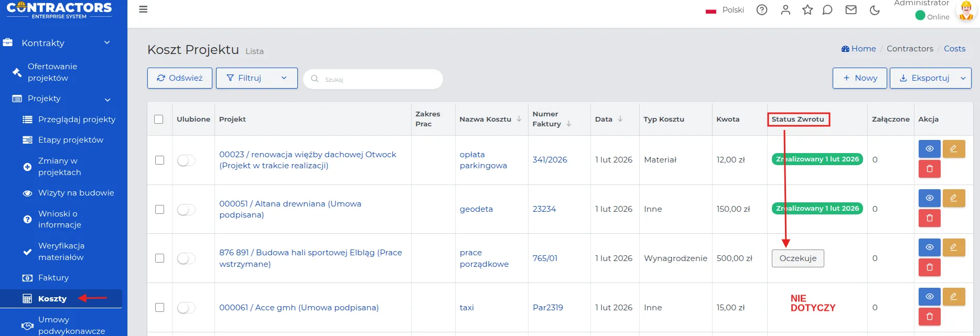This screenshot has width=980, height=336.
Task: Select Etapy projektów in sidebar
Action: 70,140
